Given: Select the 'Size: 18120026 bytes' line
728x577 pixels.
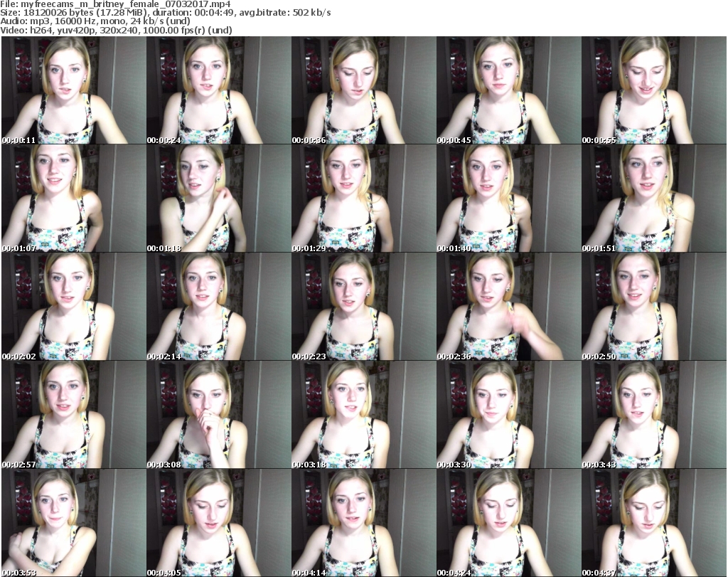Looking at the screenshot, I should pyautogui.click(x=166, y=13).
